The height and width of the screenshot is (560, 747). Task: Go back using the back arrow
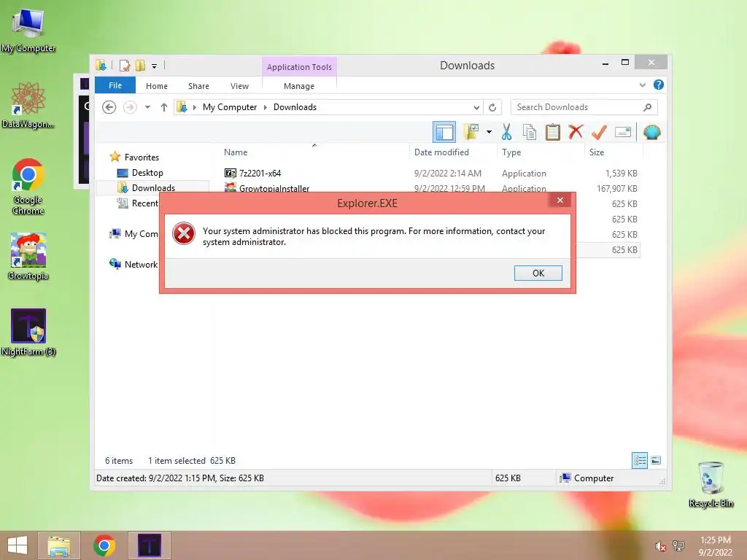[x=109, y=107]
